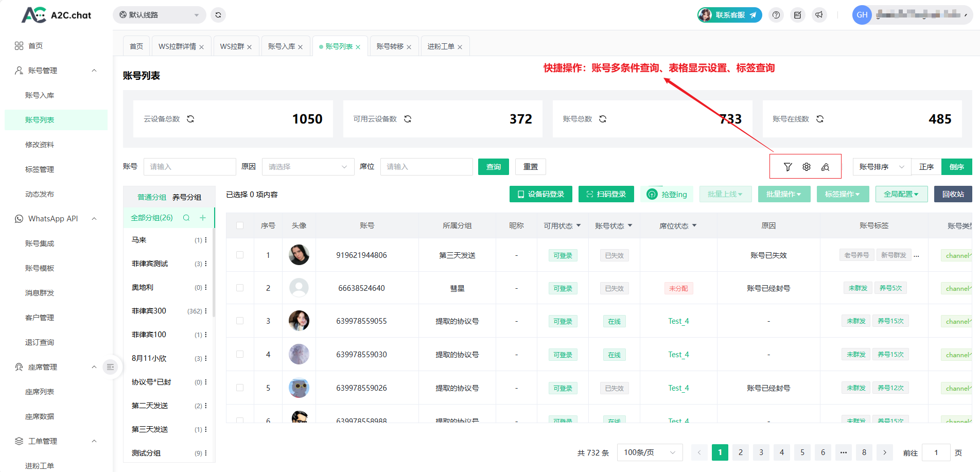The image size is (980, 472).
Task: Click the account number input field
Action: click(189, 167)
